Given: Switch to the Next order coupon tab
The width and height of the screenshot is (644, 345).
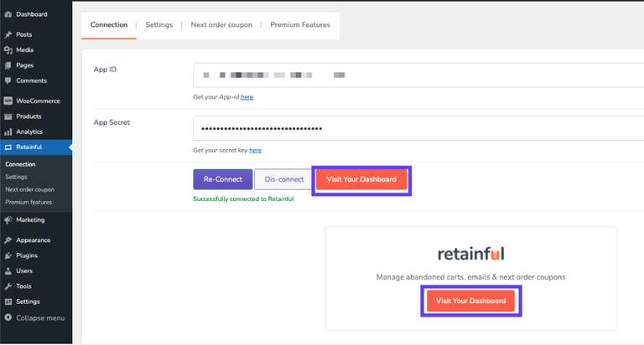Looking at the screenshot, I should coord(221,25).
